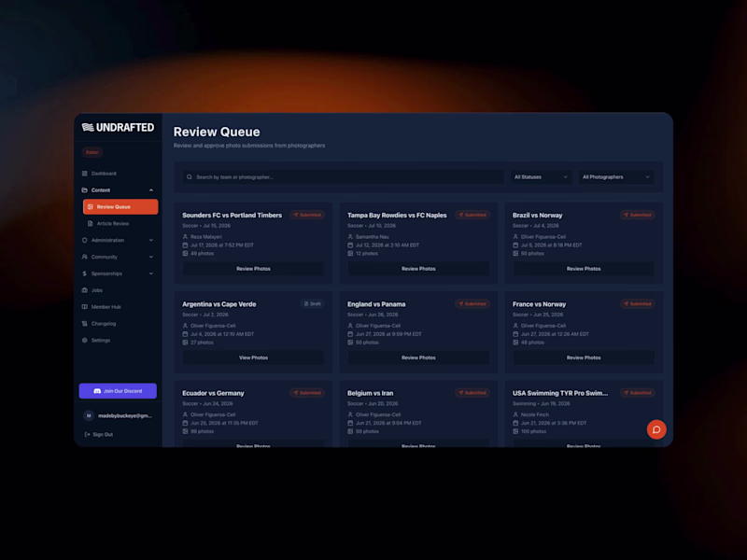
Task: Click the search by team or photographer field
Action: pyautogui.click(x=343, y=177)
